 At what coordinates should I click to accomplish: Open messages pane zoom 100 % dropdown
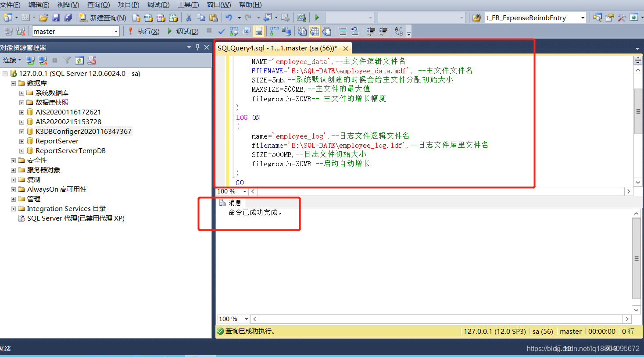click(x=247, y=319)
